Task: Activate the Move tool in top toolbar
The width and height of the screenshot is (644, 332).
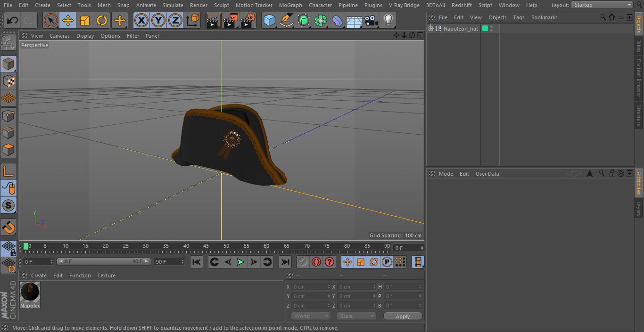Action: (x=68, y=21)
